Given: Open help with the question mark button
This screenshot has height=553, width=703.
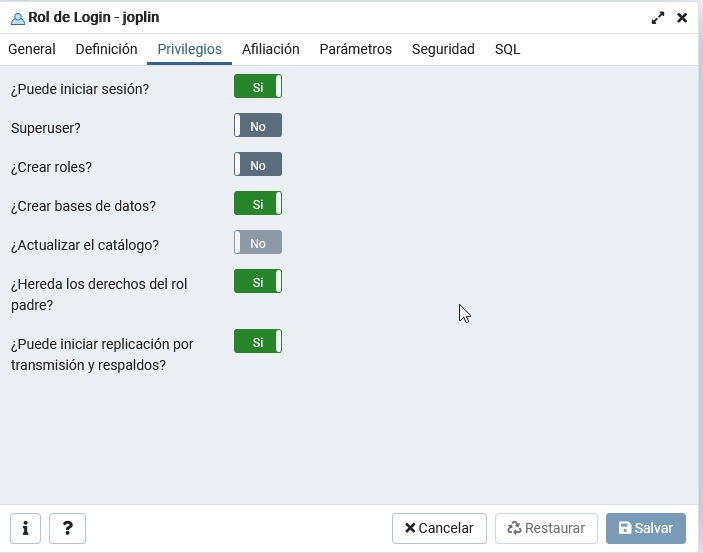Looking at the screenshot, I should (x=67, y=528).
